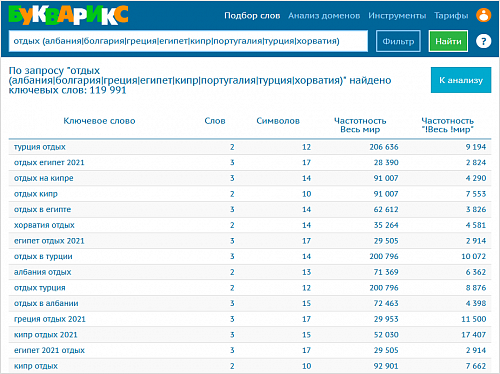Select keyword 'турция отдых'
This screenshot has height=374, width=500.
40,147
